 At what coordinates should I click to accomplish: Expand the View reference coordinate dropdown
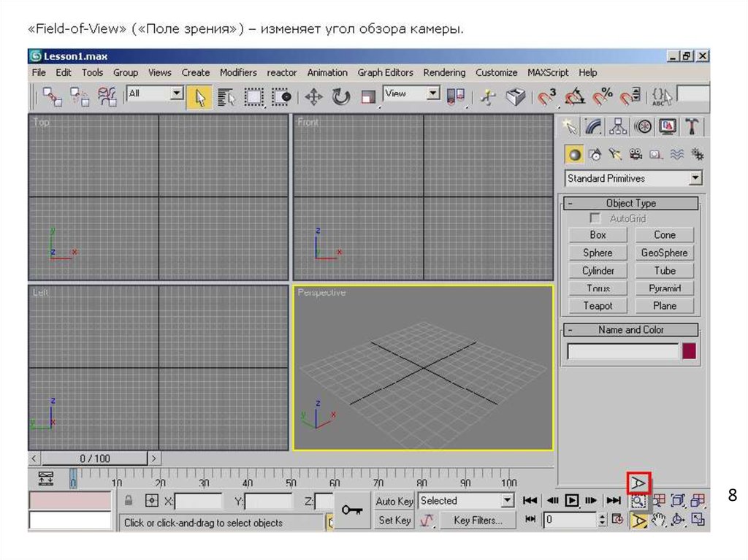(x=432, y=93)
